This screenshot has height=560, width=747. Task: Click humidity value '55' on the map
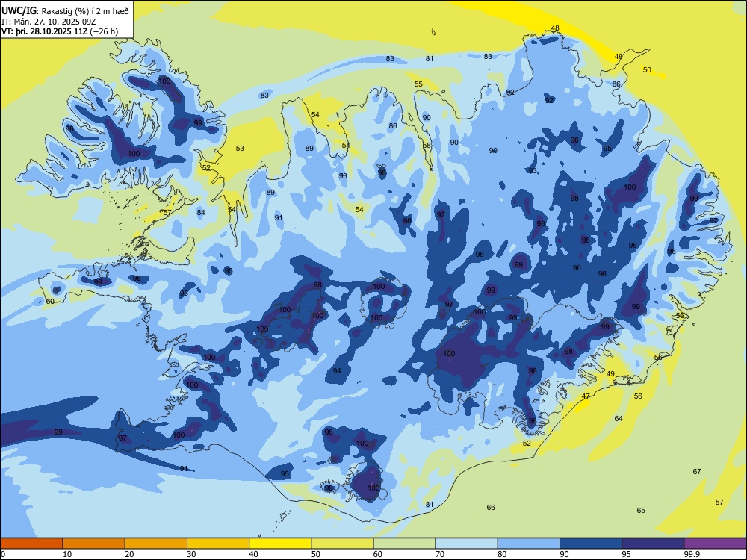click(418, 84)
